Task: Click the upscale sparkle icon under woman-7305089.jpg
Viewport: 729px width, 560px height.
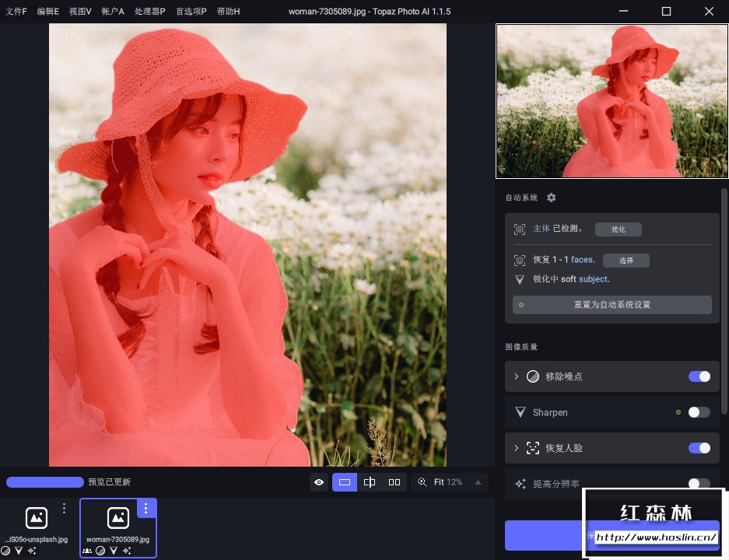Action: 127,551
